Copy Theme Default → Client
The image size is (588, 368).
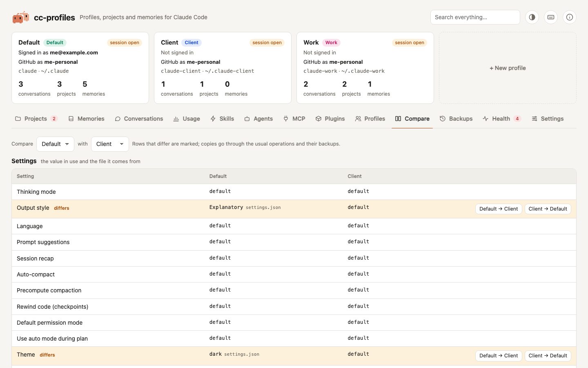click(499, 356)
